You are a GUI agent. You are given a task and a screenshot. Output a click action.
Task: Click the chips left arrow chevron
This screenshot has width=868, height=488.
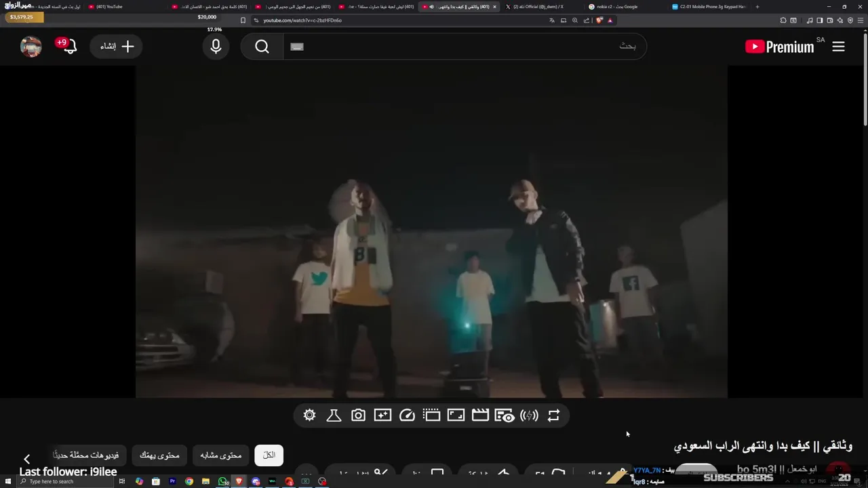point(26,459)
